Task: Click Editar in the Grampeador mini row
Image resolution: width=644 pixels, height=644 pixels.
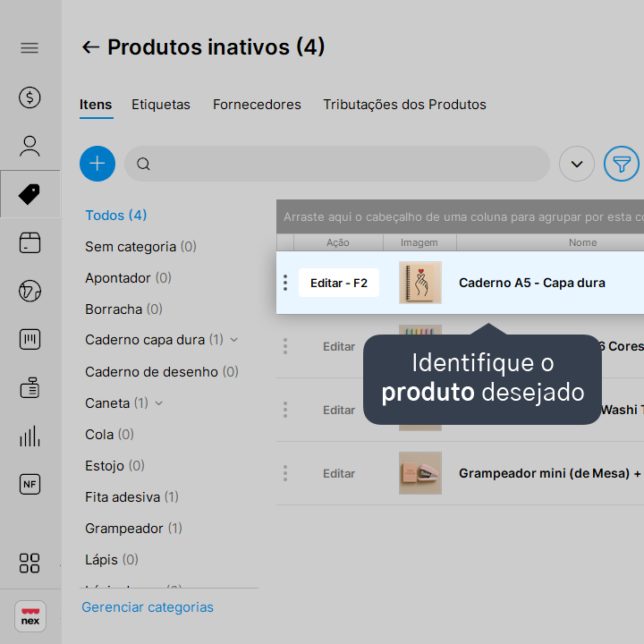Action: click(339, 473)
